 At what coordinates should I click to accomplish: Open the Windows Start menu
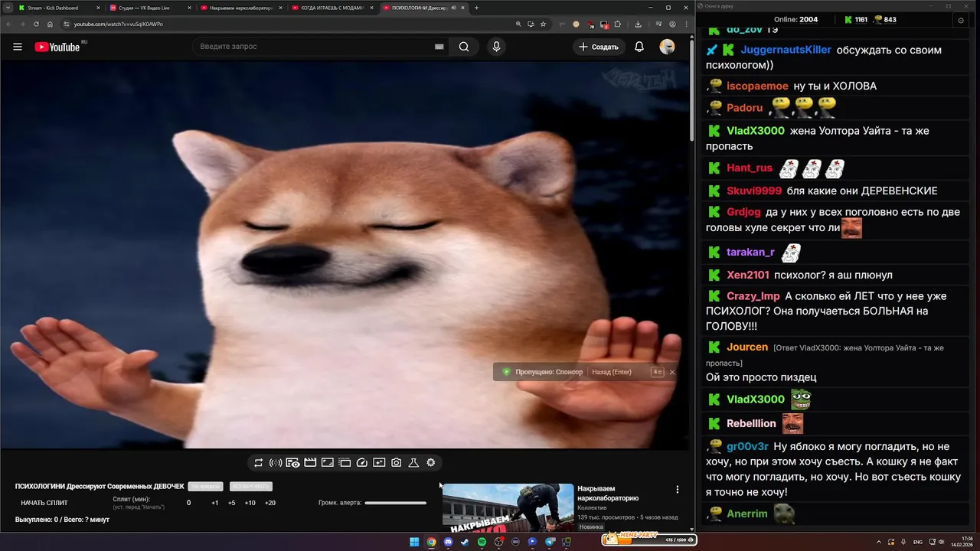tap(414, 542)
